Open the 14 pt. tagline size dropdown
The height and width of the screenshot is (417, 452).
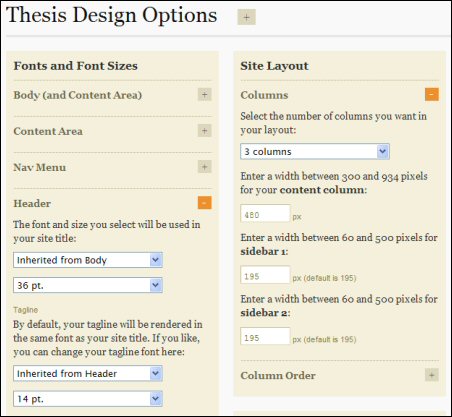pyautogui.click(x=88, y=399)
